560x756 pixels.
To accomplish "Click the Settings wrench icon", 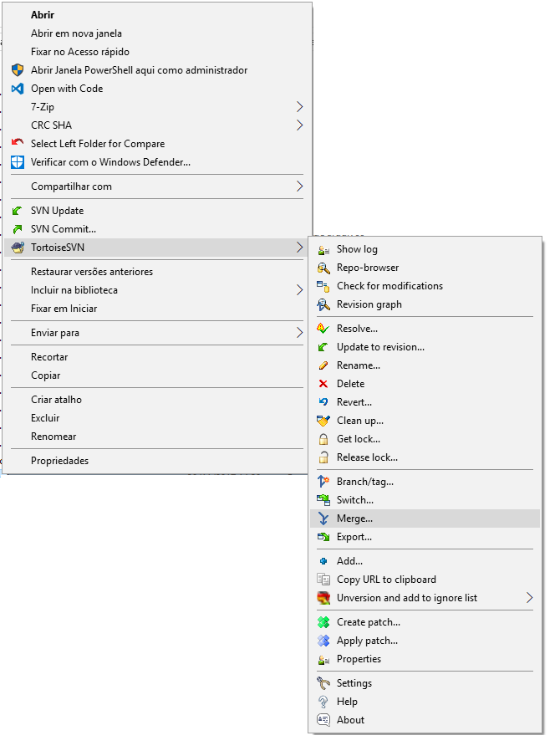I will 323,683.
